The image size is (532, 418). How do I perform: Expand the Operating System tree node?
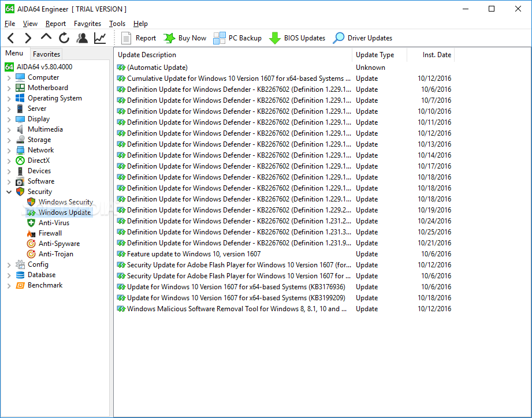tap(9, 99)
